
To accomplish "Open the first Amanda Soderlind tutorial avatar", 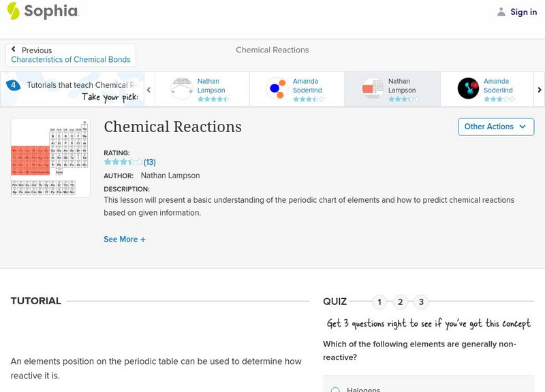I will (x=277, y=88).
